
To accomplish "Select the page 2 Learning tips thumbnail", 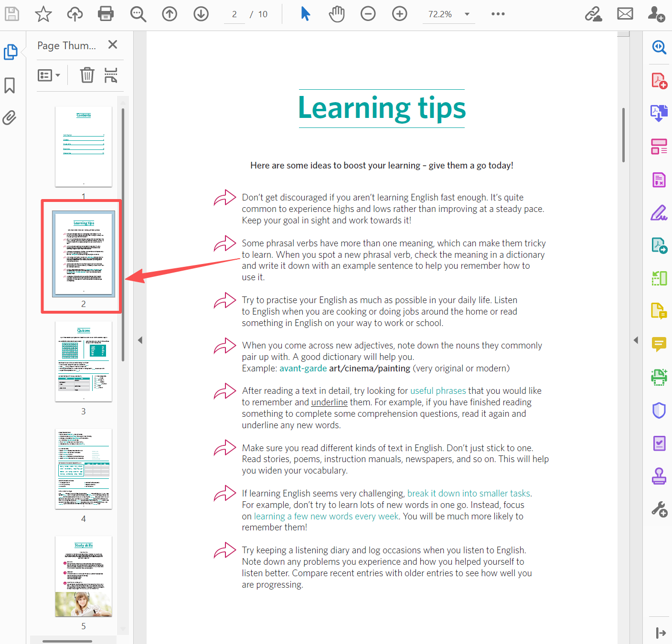I will pyautogui.click(x=84, y=253).
